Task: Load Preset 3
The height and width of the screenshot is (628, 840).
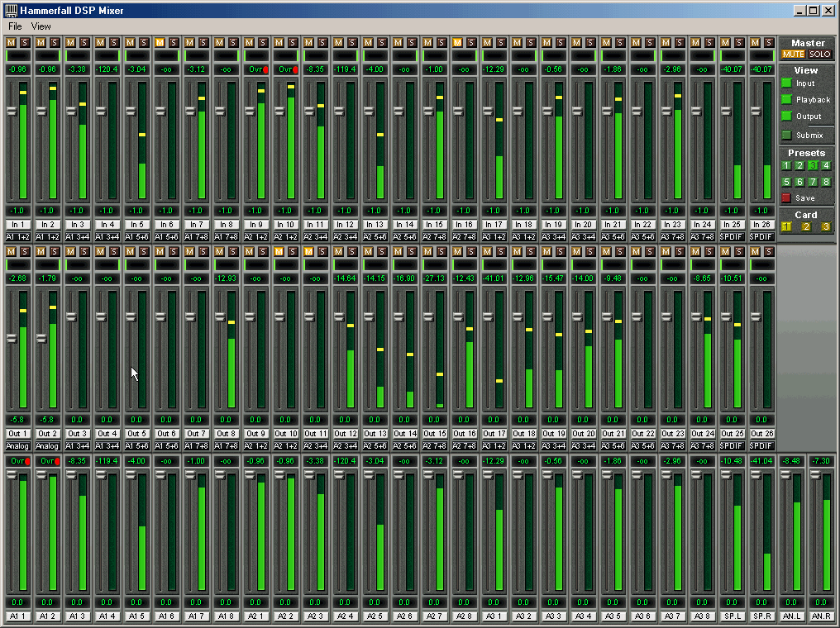Action: pos(813,166)
